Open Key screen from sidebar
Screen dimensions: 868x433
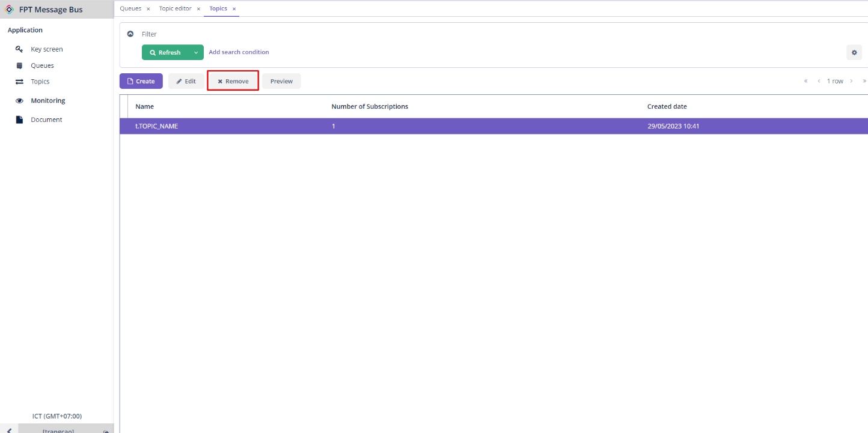(46, 49)
